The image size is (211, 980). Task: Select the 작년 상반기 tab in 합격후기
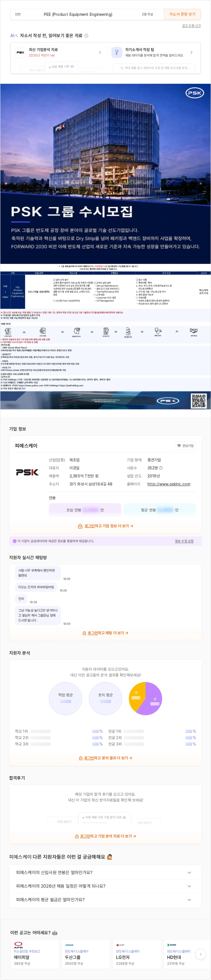(x=64, y=821)
